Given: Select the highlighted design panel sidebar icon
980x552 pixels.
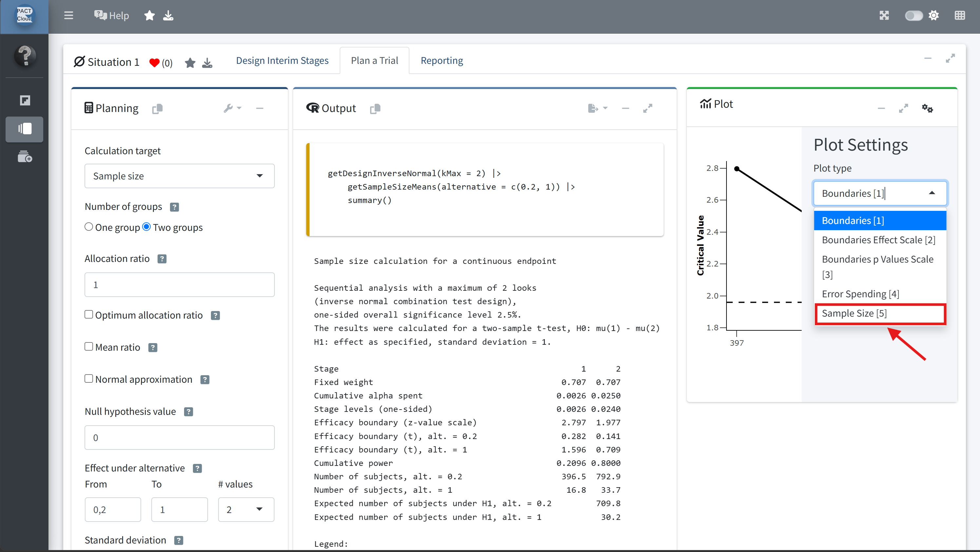Looking at the screenshot, I should click(x=24, y=129).
